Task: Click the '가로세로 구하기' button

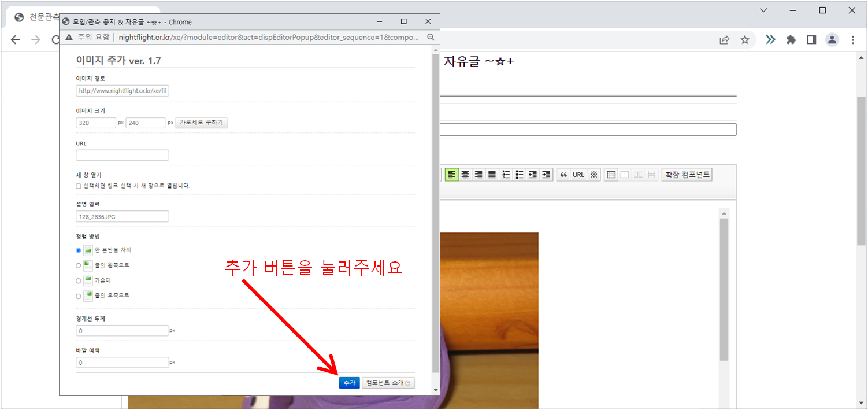Action: coord(202,123)
